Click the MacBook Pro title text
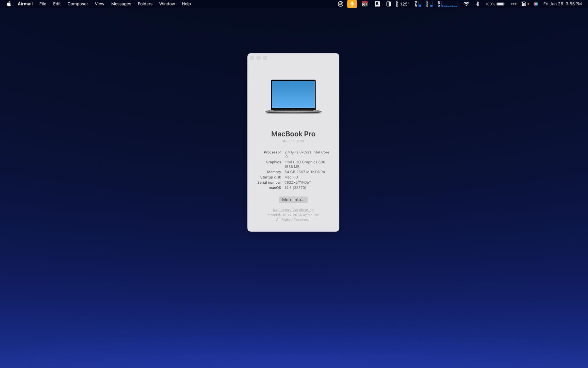Screen dimensions: 588x368 (x=293, y=134)
